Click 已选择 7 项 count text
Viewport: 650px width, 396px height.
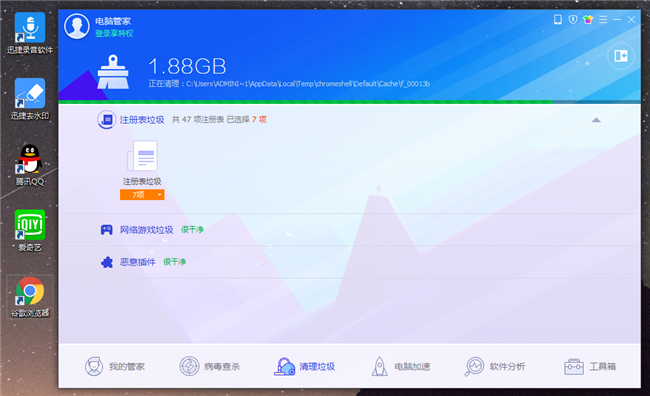(247, 119)
